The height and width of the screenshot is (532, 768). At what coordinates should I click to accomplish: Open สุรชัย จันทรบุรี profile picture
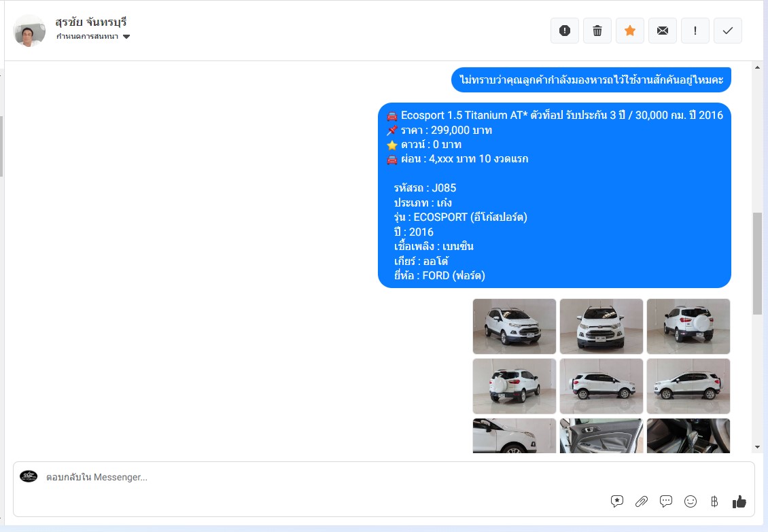coord(29,31)
